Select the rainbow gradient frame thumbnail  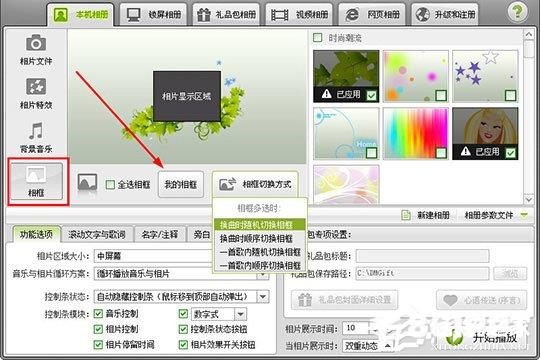pyautogui.click(x=416, y=133)
